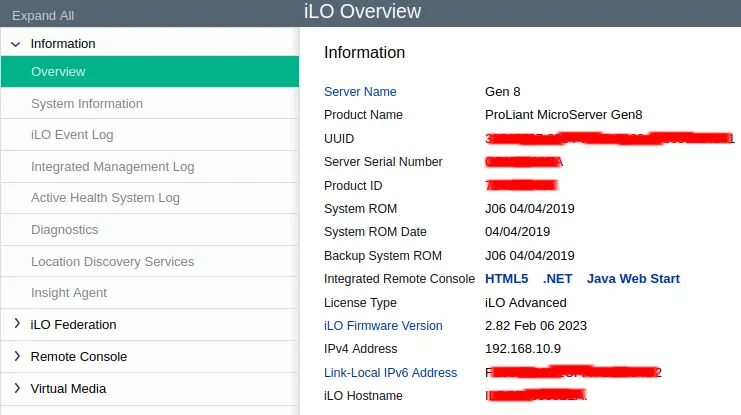Image resolution: width=741 pixels, height=415 pixels.
Task: Select the iLO Federation heading
Action: tap(73, 325)
